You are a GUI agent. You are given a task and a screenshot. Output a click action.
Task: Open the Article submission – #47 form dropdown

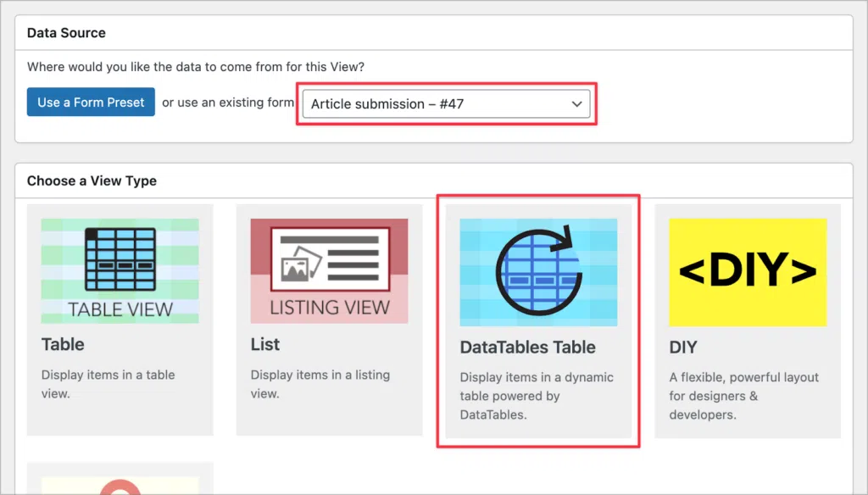coord(446,104)
